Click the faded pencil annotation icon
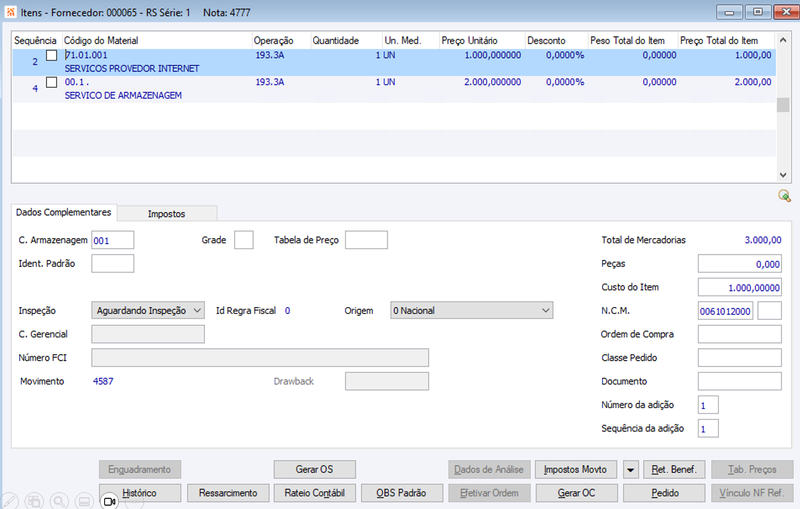The width and height of the screenshot is (800, 509). click(x=9, y=501)
